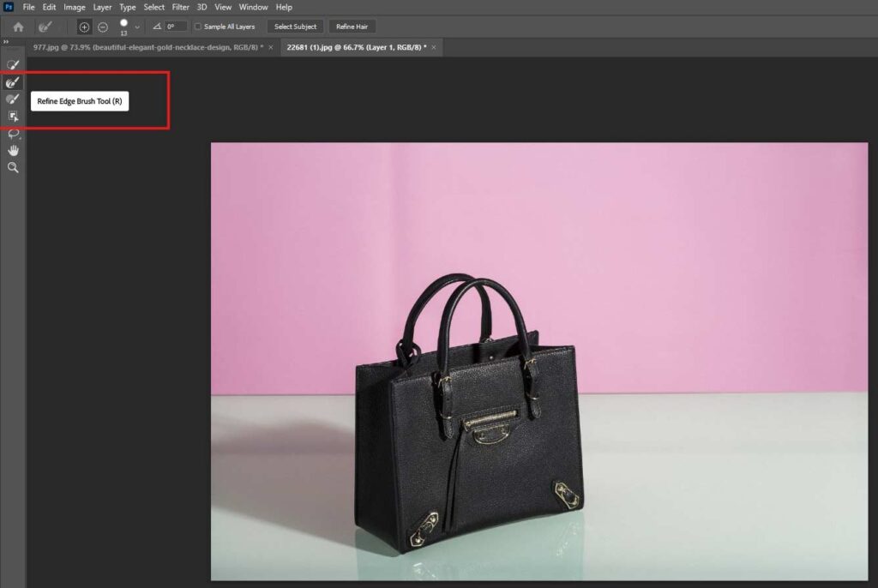This screenshot has width=878, height=588.
Task: Toggle Add to selection mode
Action: 84,27
